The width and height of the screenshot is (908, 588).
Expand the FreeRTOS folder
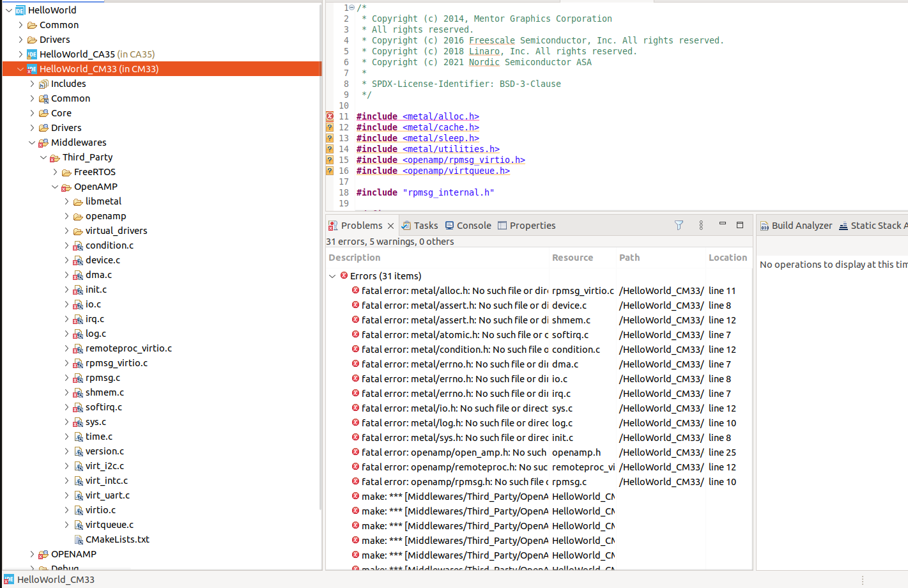[x=55, y=171]
